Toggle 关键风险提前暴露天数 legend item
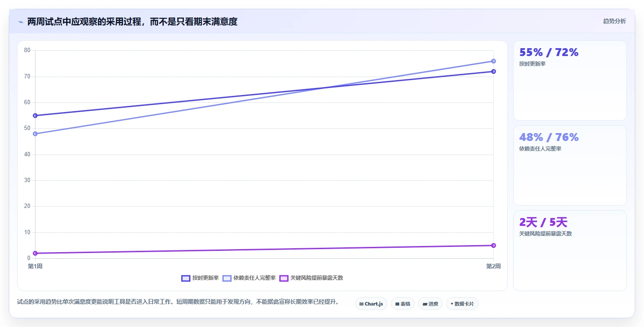This screenshot has width=644, height=327. pyautogui.click(x=311, y=278)
